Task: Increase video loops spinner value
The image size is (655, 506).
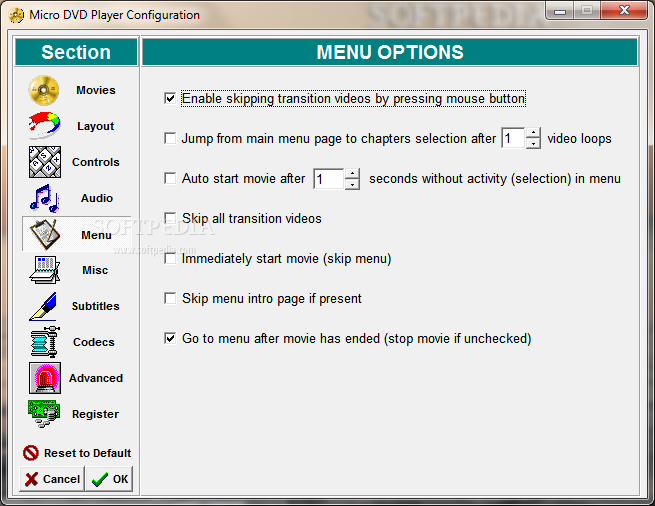Action: tap(533, 133)
